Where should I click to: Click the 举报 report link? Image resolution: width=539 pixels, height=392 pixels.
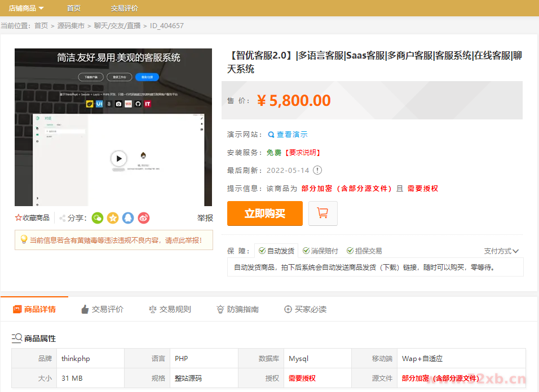205,218
